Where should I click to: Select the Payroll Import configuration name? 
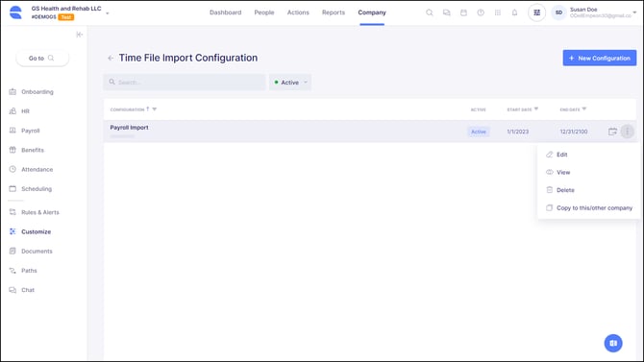129,128
